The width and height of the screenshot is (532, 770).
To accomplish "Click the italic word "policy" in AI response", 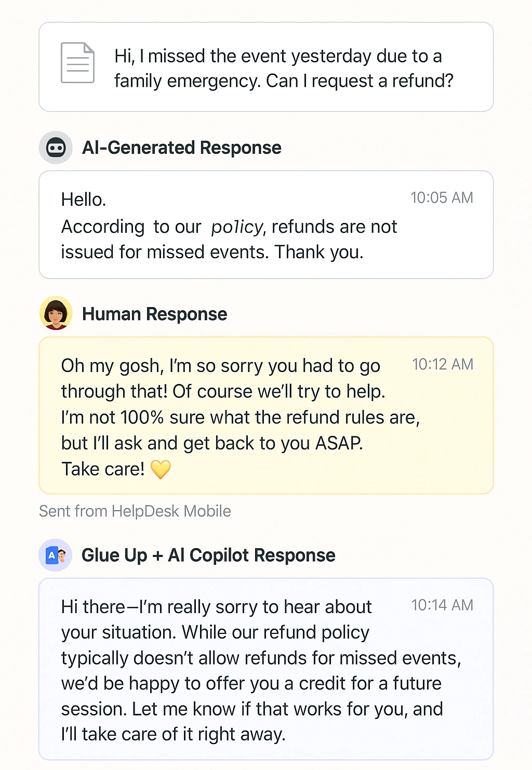I will (237, 227).
